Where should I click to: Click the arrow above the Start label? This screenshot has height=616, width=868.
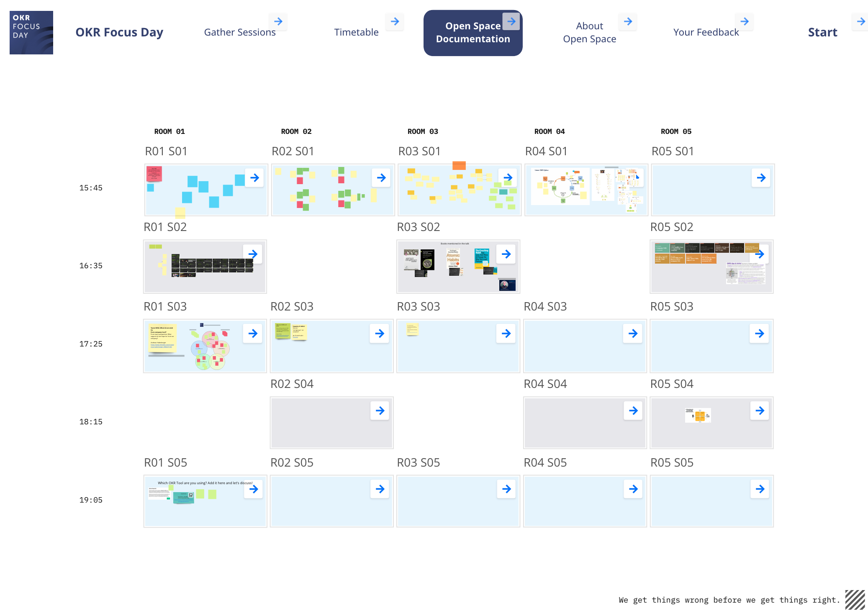coord(860,21)
